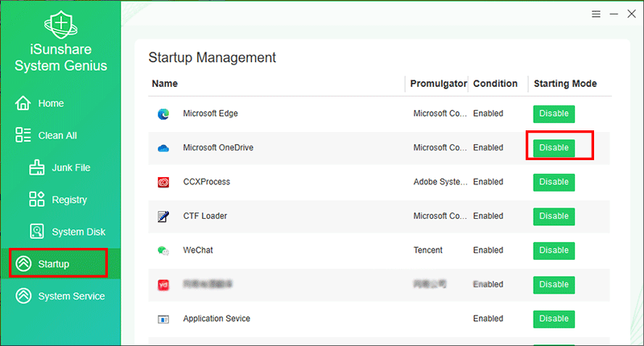The width and height of the screenshot is (644, 346).
Task: Click the CCXProcess Adobe icon
Action: click(x=163, y=182)
